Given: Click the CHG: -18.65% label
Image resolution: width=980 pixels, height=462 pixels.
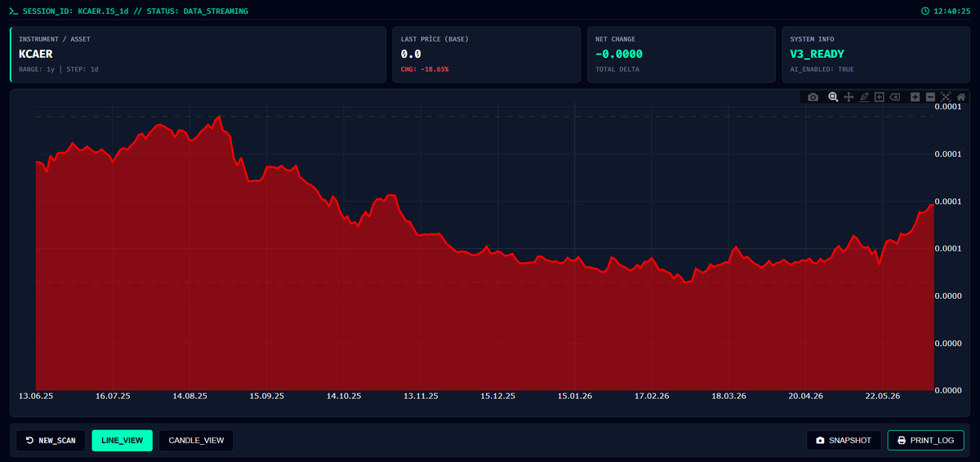Looking at the screenshot, I should click(425, 69).
